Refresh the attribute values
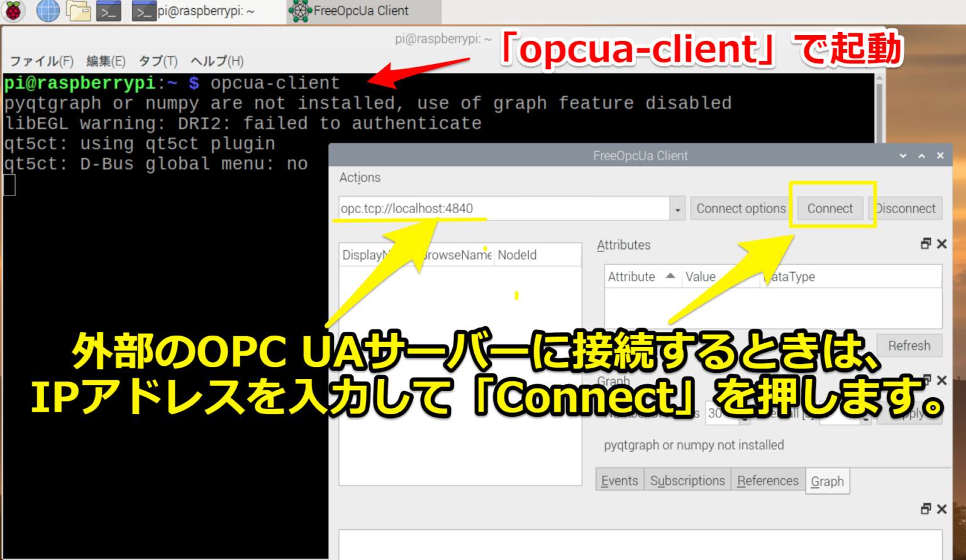966x560 pixels. [909, 345]
